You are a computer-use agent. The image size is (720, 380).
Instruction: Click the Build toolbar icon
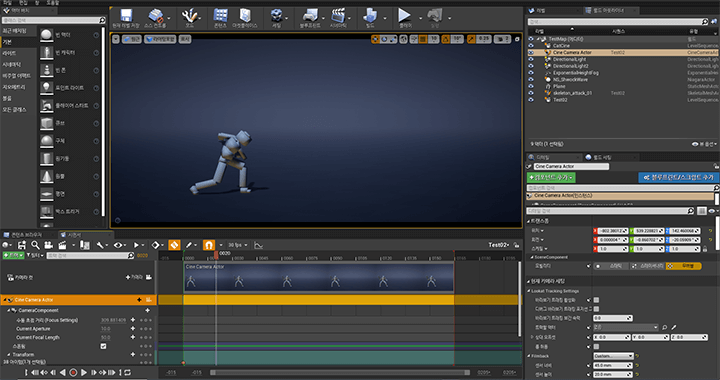coord(370,15)
